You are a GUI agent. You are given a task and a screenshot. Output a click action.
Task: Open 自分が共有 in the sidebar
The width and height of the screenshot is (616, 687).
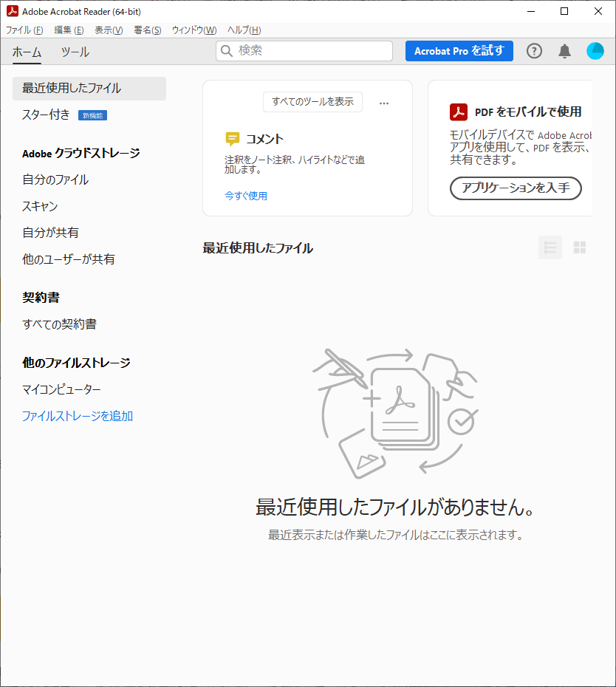50,233
